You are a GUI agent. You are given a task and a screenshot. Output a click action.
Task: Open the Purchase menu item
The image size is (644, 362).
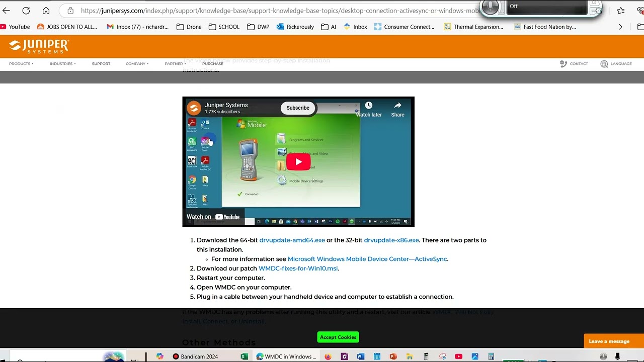coord(213,64)
